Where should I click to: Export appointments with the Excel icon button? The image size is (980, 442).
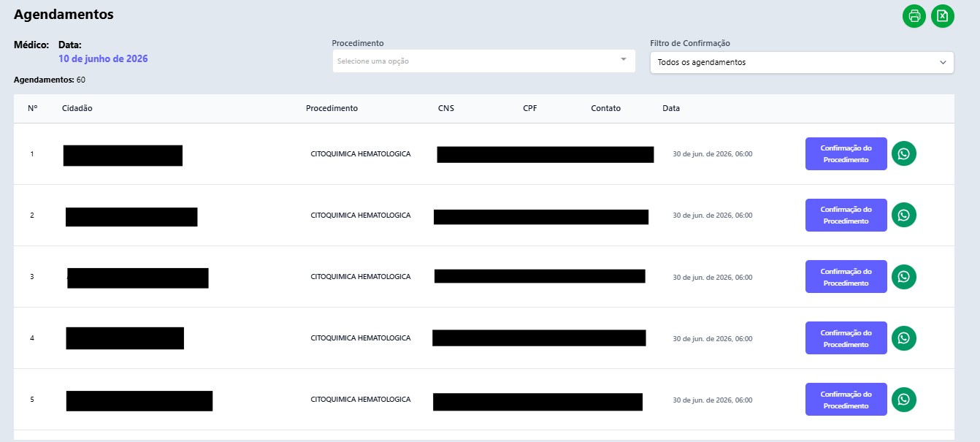pyautogui.click(x=943, y=16)
